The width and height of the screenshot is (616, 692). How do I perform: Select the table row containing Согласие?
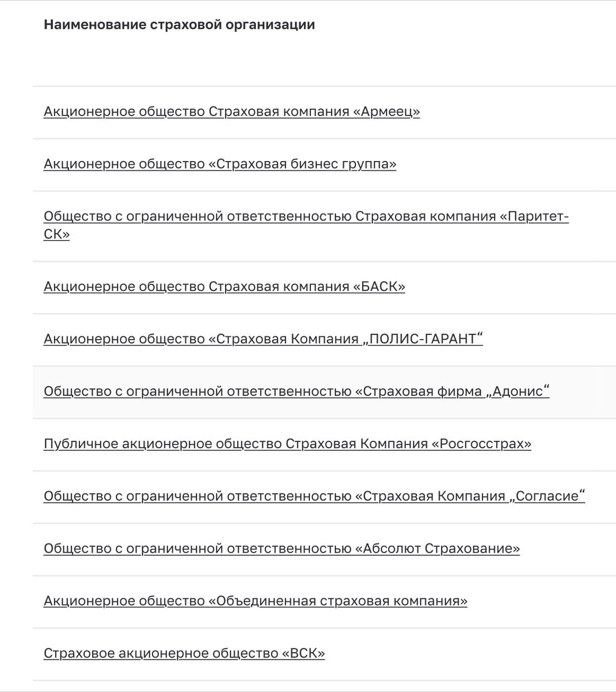click(x=324, y=497)
